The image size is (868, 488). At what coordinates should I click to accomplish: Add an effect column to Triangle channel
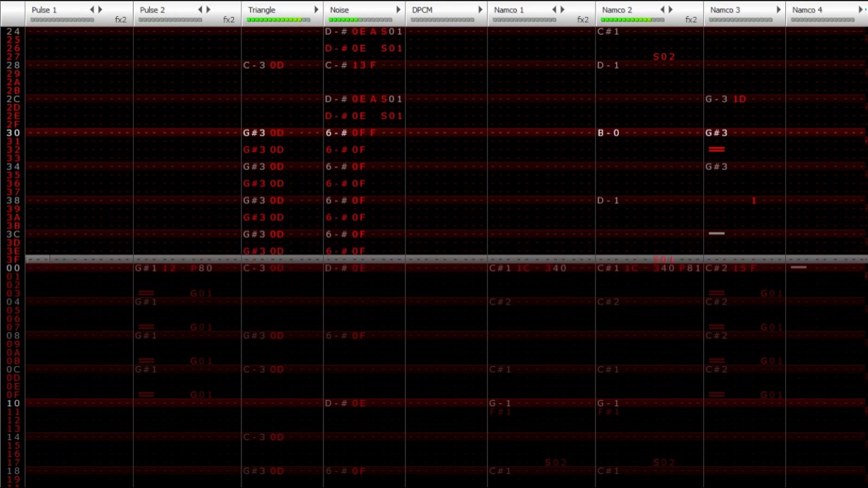(316, 9)
